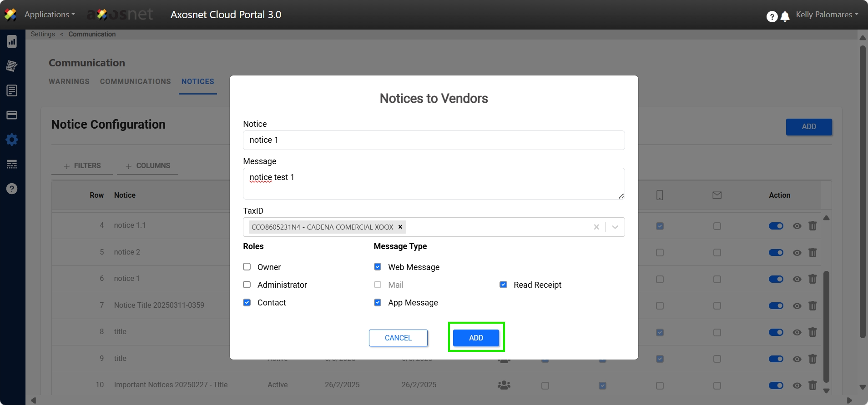This screenshot has height=405, width=868.
Task: Check the Owner role checkbox
Action: (x=247, y=267)
